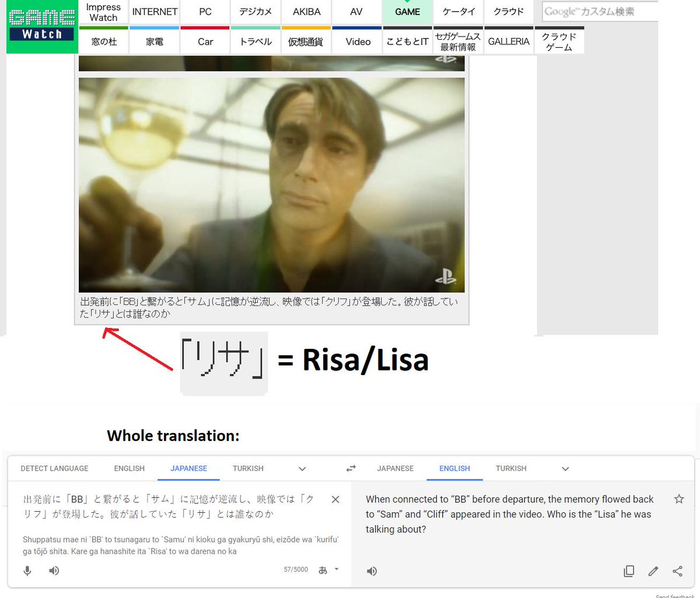Listen to the Japanese source text
700x598 pixels.
point(54,571)
